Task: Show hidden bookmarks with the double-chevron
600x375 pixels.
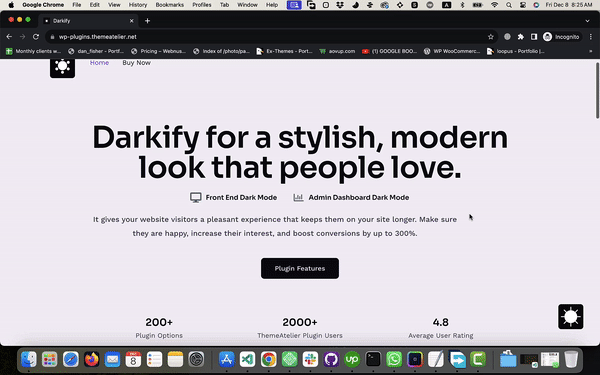Action: [x=590, y=51]
